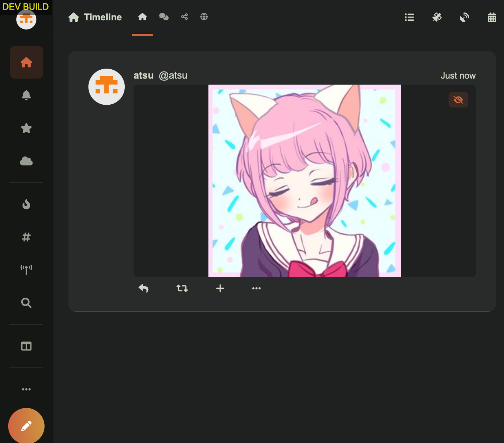
Task: Reply to atsu's note
Action: pos(144,288)
